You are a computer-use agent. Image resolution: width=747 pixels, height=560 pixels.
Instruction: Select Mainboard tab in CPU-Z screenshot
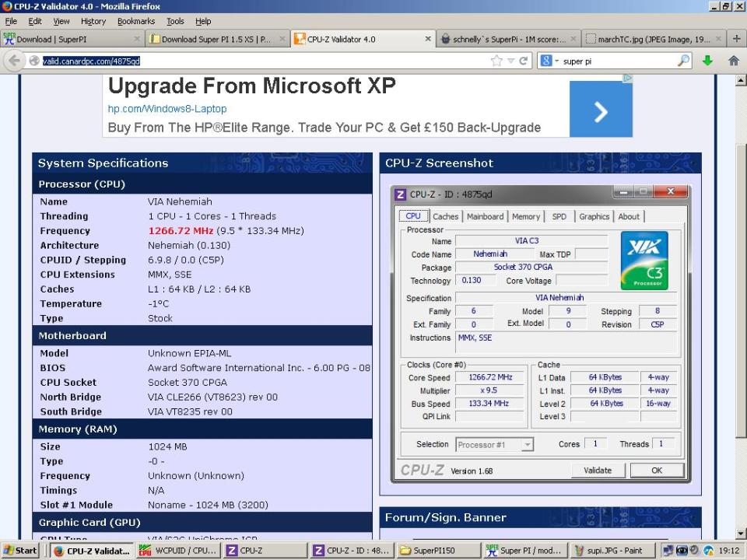click(485, 216)
